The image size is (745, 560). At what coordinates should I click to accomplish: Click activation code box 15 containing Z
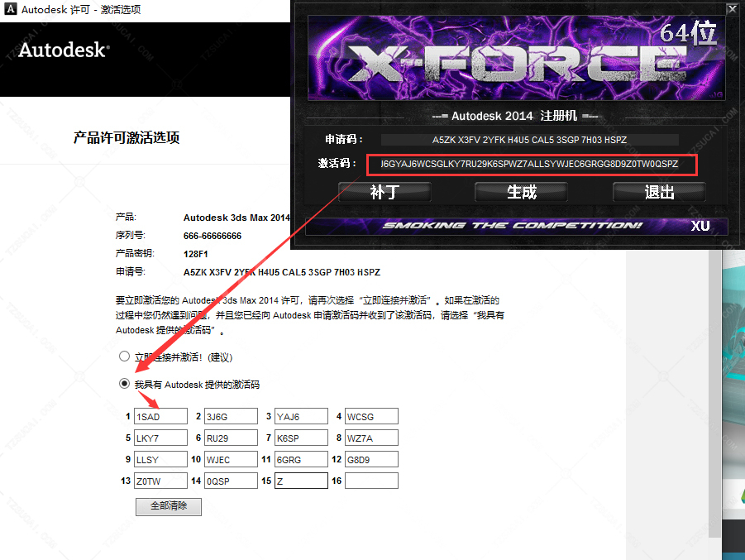[301, 481]
